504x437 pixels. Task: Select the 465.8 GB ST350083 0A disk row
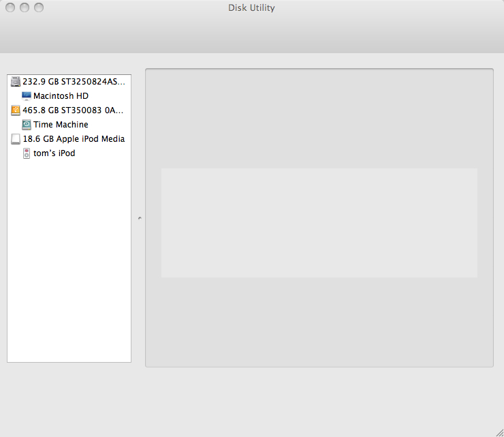69,110
